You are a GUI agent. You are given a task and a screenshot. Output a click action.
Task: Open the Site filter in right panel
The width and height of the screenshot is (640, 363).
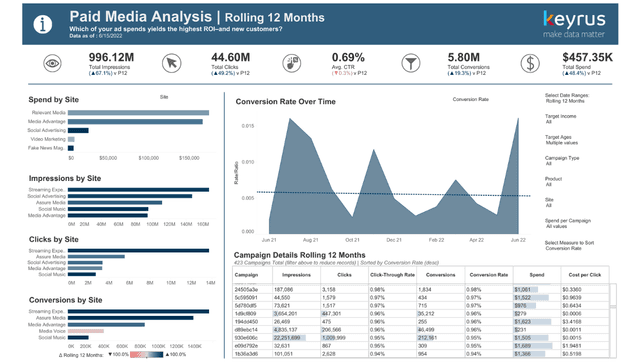pos(549,203)
